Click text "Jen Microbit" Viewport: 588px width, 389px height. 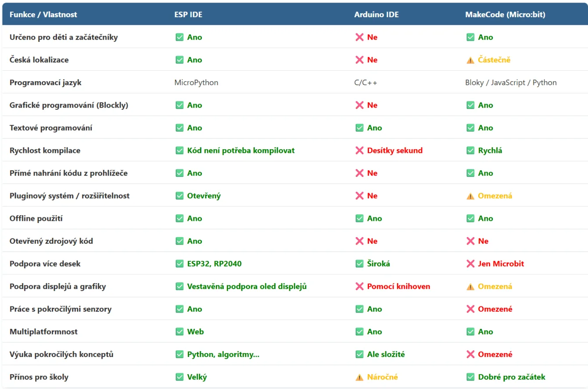pos(501,264)
